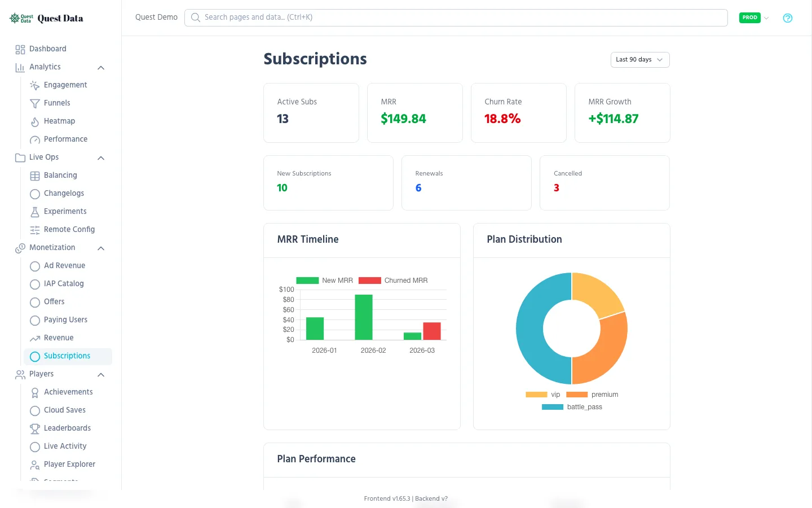Click the +$114.87 MRR Growth value
This screenshot has width=812, height=508.
pos(614,119)
